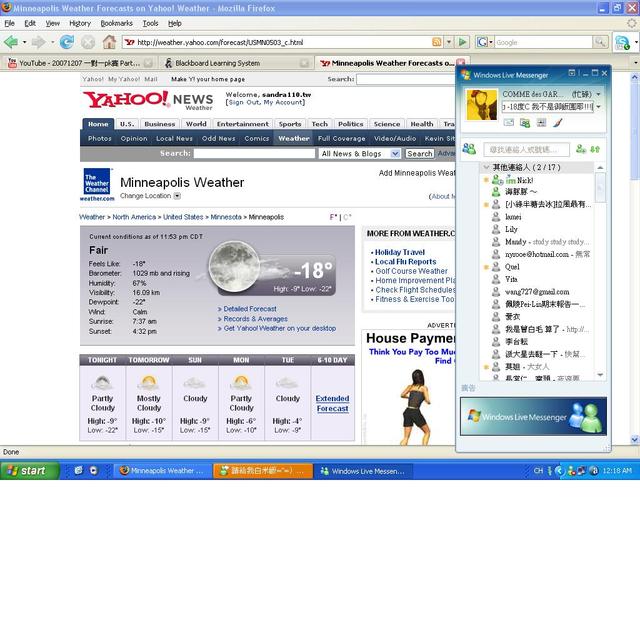Open Messenger status dropdown next to name
The image size is (640, 640).
(598, 94)
